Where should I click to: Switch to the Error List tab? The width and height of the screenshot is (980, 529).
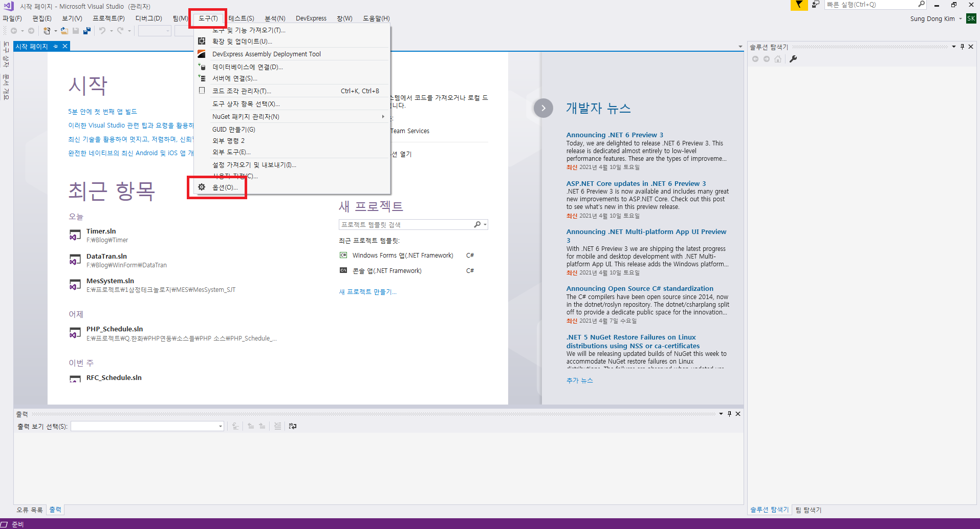pos(30,510)
